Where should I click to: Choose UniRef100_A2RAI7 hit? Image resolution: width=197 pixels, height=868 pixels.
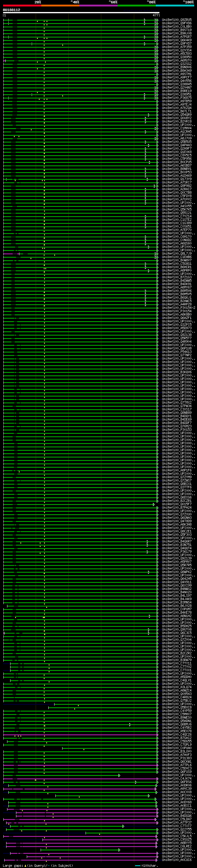(177, 189)
